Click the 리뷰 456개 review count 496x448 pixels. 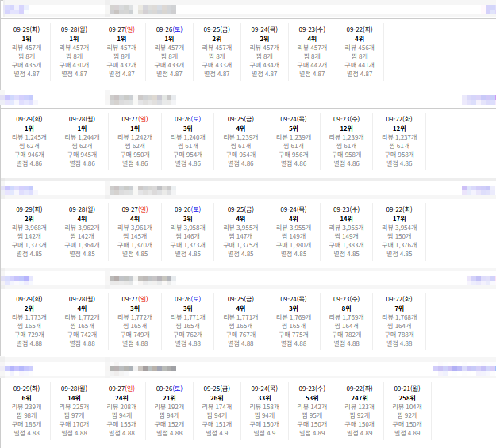360,48
